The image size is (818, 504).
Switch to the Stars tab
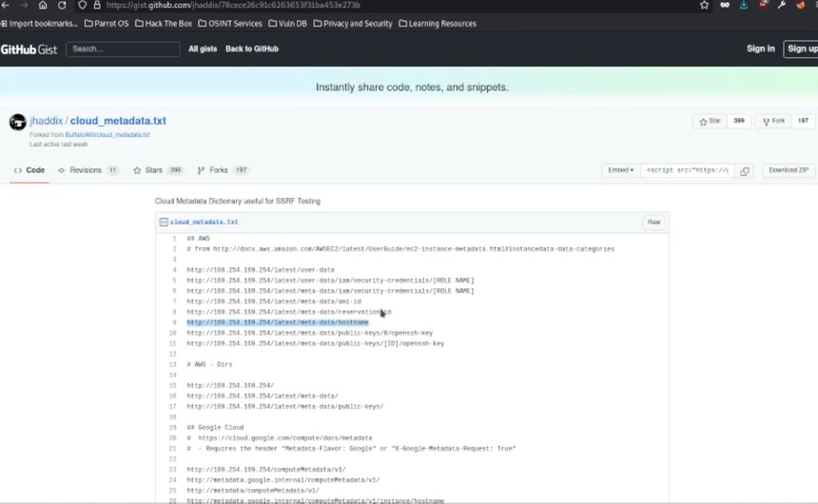tap(158, 170)
